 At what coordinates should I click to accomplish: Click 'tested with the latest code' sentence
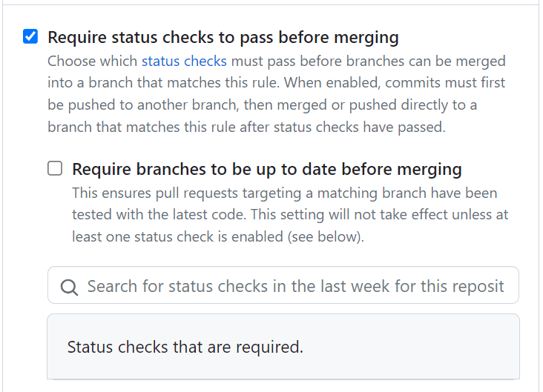159,215
